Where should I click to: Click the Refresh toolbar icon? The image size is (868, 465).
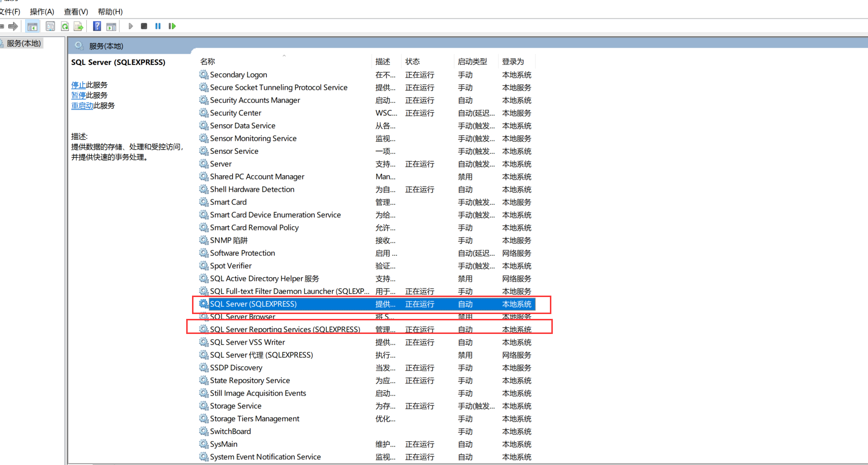click(64, 26)
